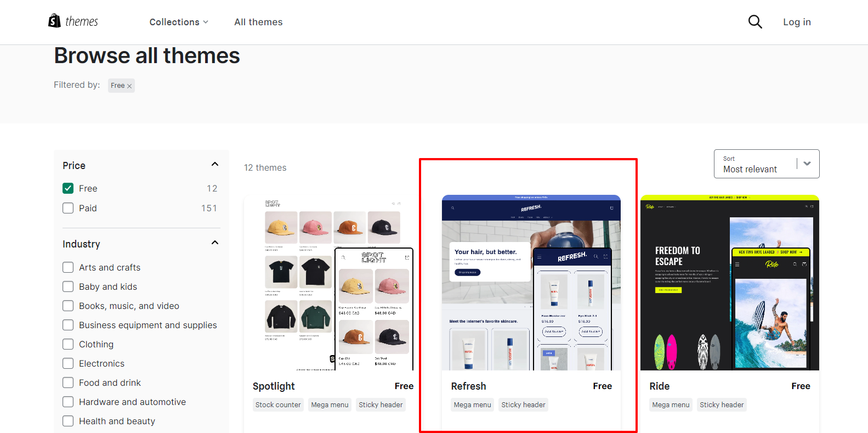Viewport: 868px width, 433px height.
Task: Click the Log in link
Action: (x=797, y=22)
